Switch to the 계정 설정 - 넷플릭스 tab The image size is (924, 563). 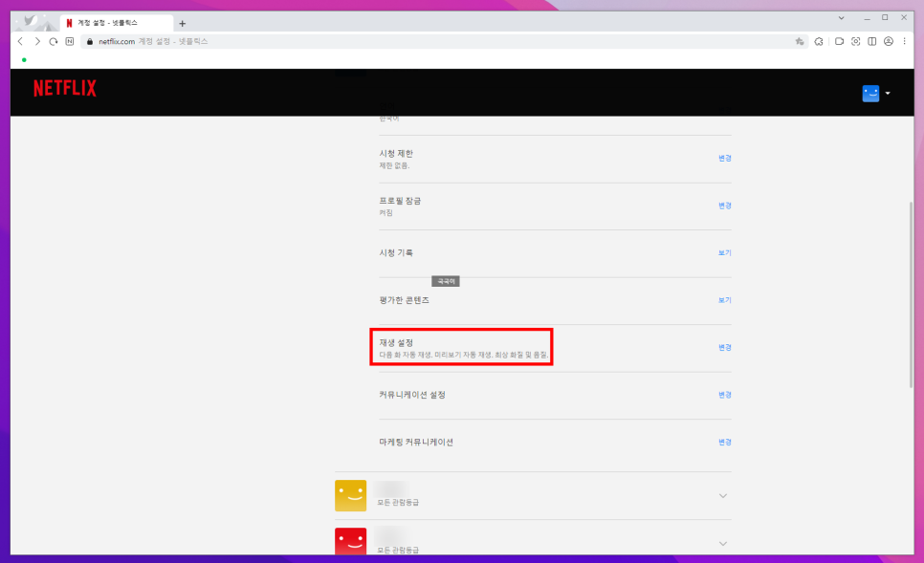(x=116, y=23)
